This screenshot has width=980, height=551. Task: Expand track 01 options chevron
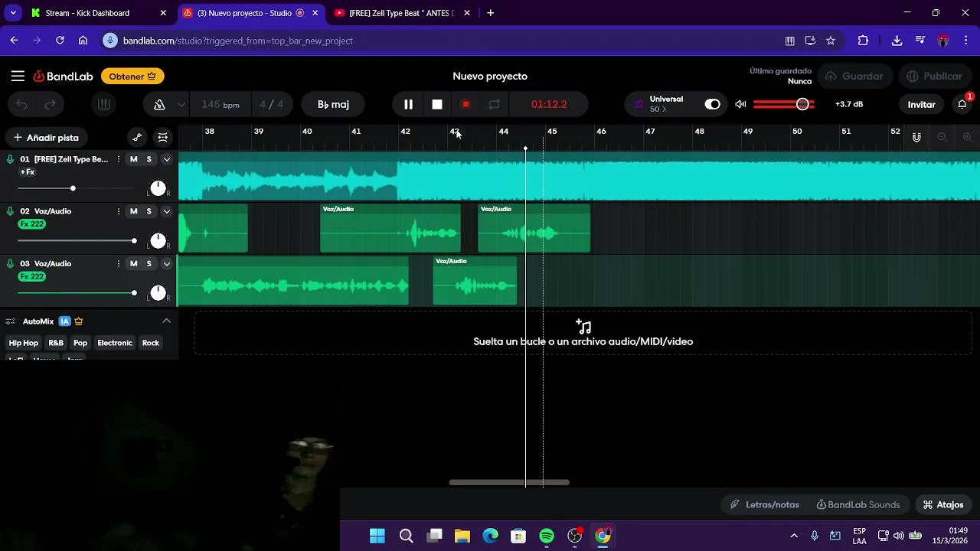tap(166, 159)
